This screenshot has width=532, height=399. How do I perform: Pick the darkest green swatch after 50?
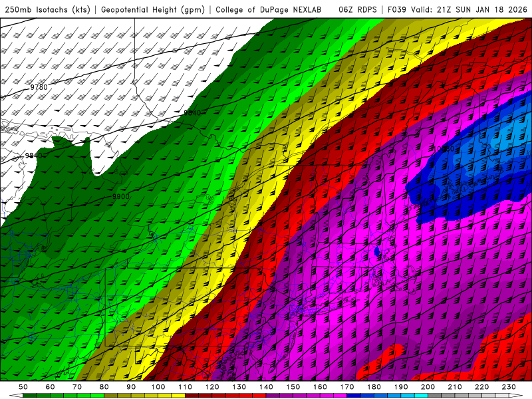[x=29, y=396]
